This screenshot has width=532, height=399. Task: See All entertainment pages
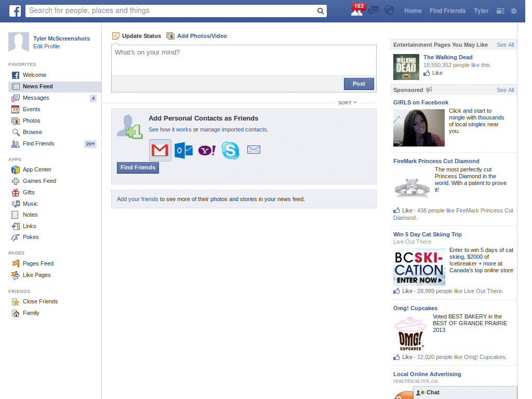(x=505, y=45)
